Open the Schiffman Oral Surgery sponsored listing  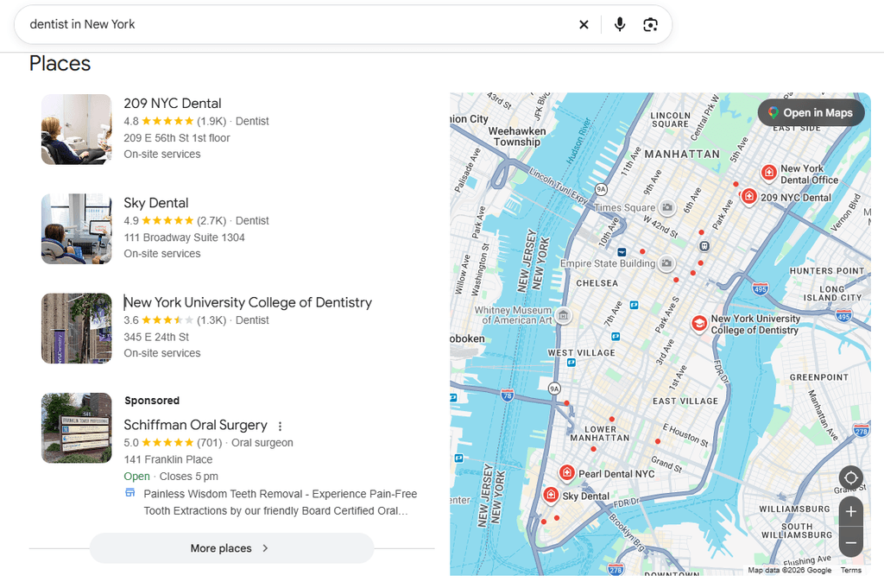coord(196,425)
